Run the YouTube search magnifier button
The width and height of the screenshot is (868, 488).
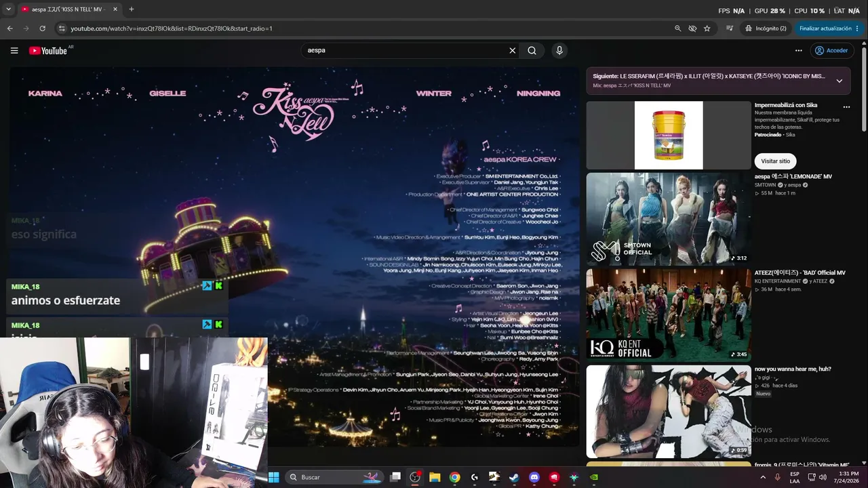click(532, 50)
